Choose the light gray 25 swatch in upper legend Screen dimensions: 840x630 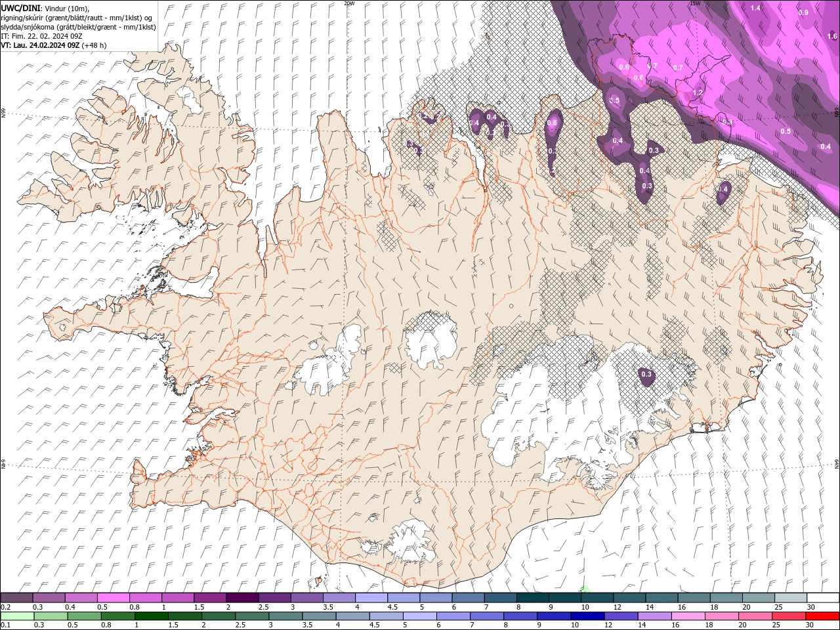[x=789, y=598]
